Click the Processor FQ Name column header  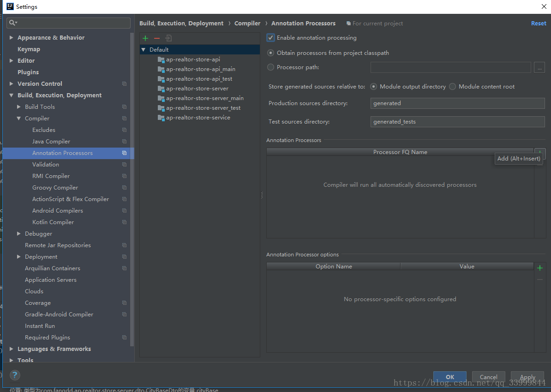point(400,152)
